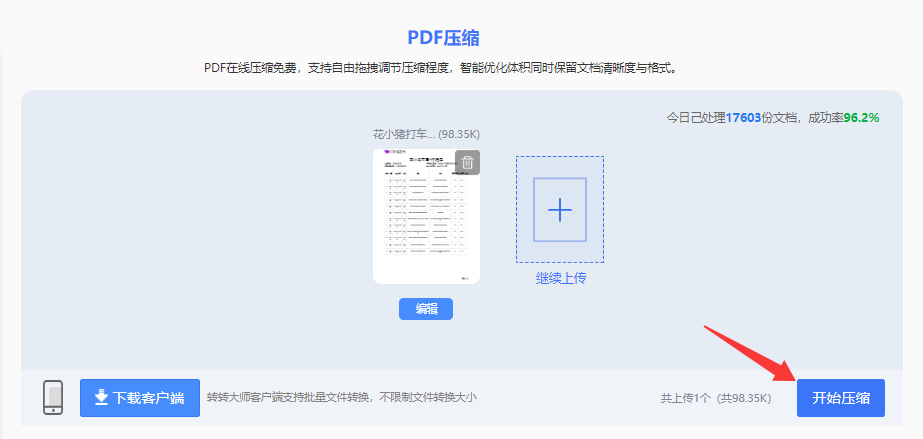Start compression with 开始压缩 button
This screenshot has width=923, height=439.
(x=841, y=398)
